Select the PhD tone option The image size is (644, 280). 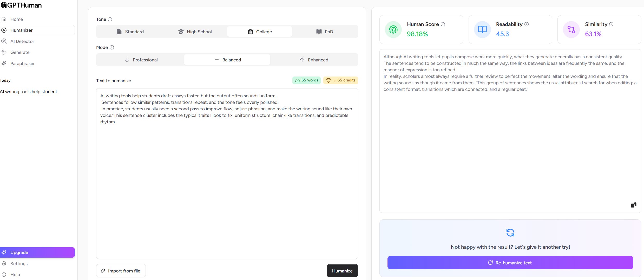[325, 32]
